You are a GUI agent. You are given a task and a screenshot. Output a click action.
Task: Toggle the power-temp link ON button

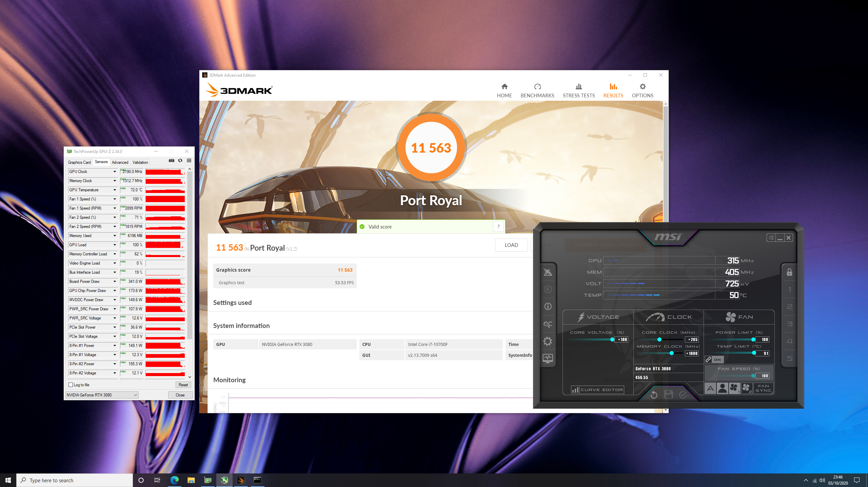tap(714, 359)
